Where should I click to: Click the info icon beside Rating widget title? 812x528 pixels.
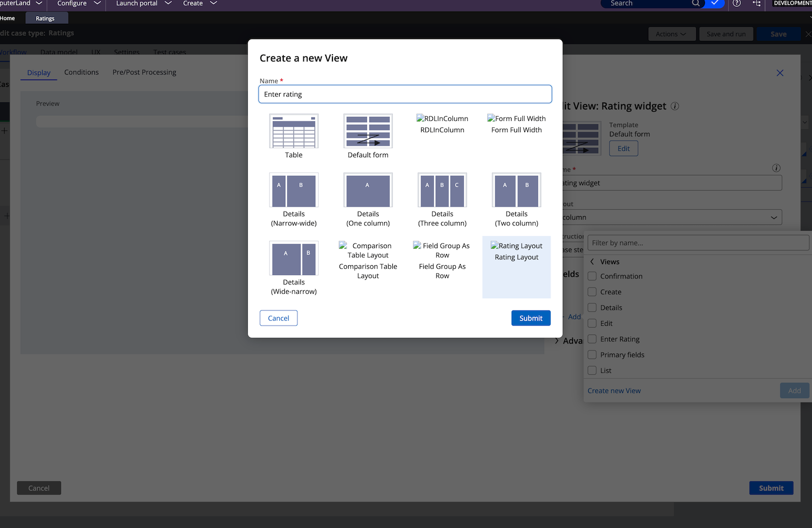coord(675,106)
